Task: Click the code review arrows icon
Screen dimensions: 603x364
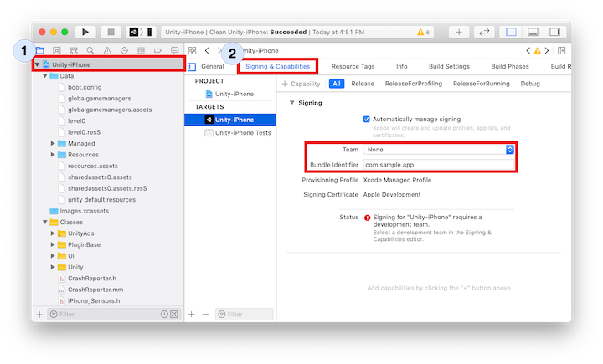Action: click(483, 32)
